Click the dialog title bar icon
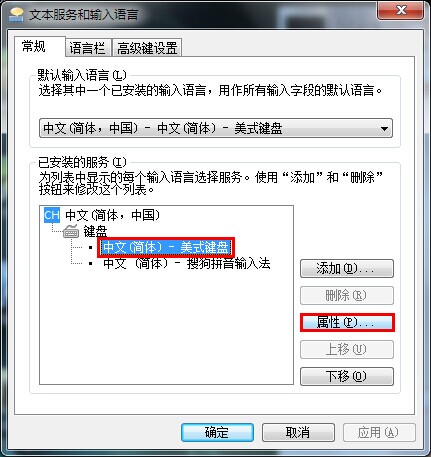 tap(17, 15)
